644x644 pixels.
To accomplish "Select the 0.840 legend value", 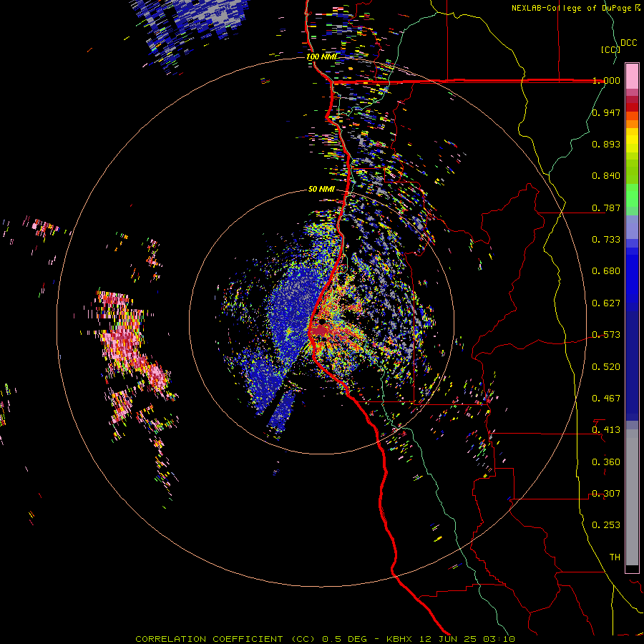I will pos(606,176).
